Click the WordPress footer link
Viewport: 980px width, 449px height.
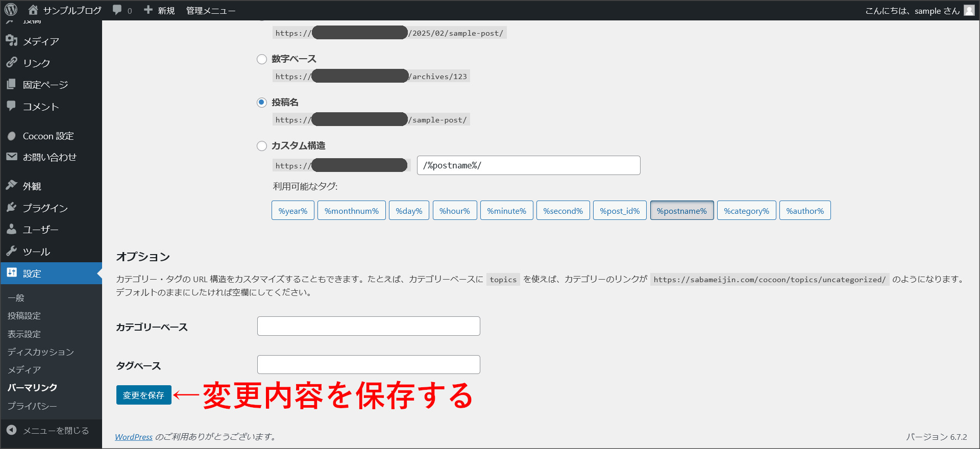(x=133, y=437)
